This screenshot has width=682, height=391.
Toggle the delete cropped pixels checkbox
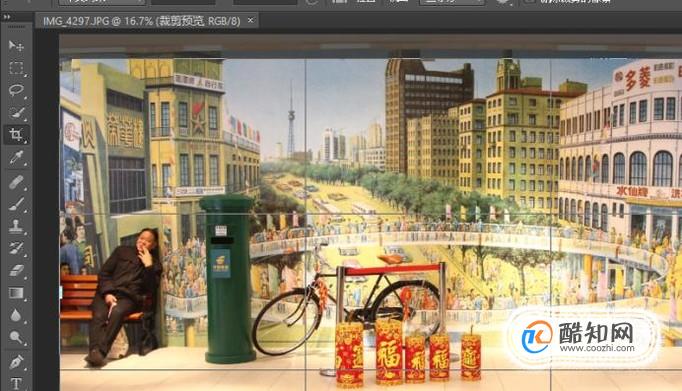pyautogui.click(x=530, y=1)
